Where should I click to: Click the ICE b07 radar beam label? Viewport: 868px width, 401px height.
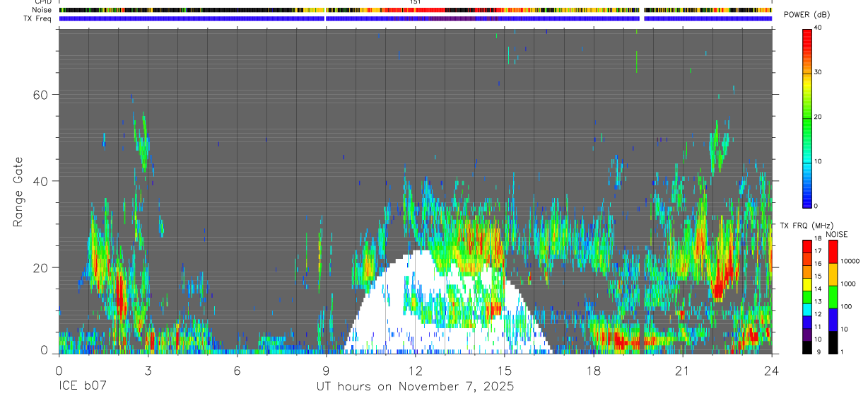coord(83,387)
